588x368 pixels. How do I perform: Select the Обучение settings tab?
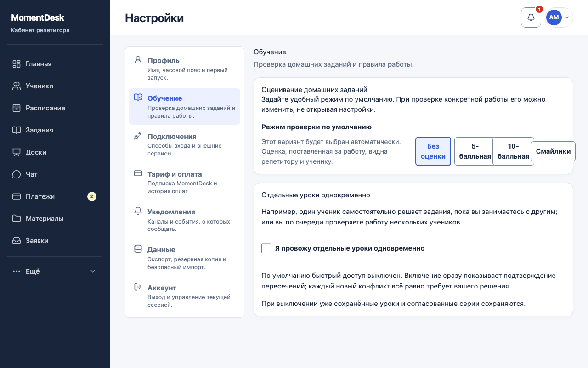click(x=185, y=106)
